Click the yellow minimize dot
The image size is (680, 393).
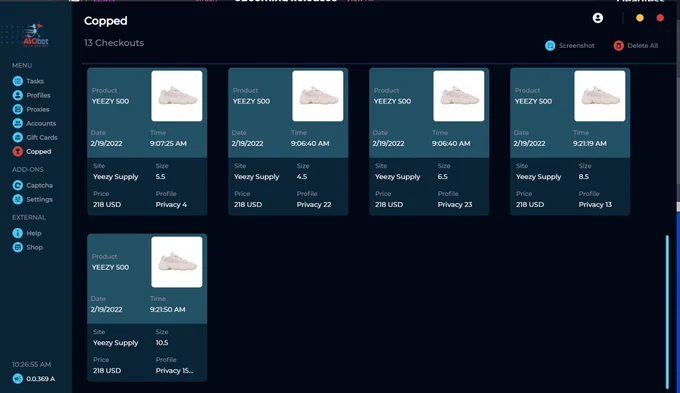click(640, 18)
